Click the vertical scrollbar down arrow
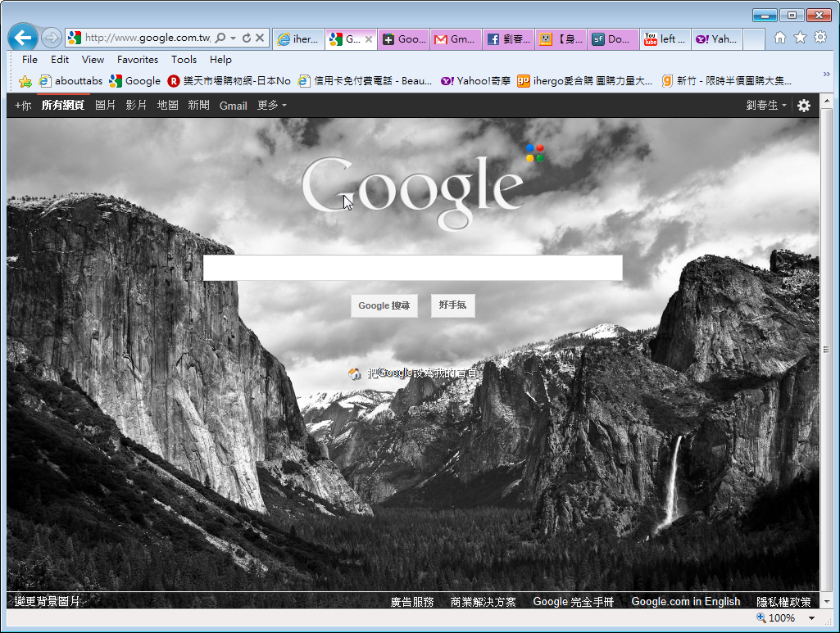 [x=827, y=601]
